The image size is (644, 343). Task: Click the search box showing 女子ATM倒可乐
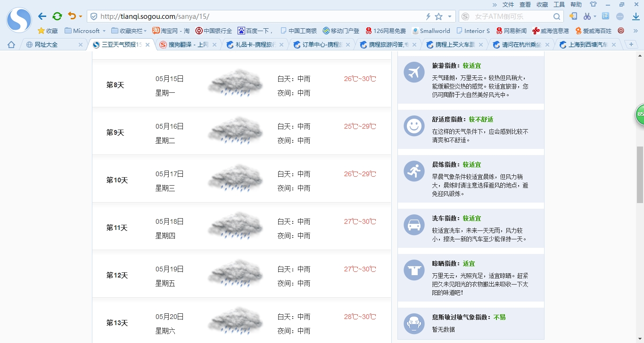click(512, 16)
